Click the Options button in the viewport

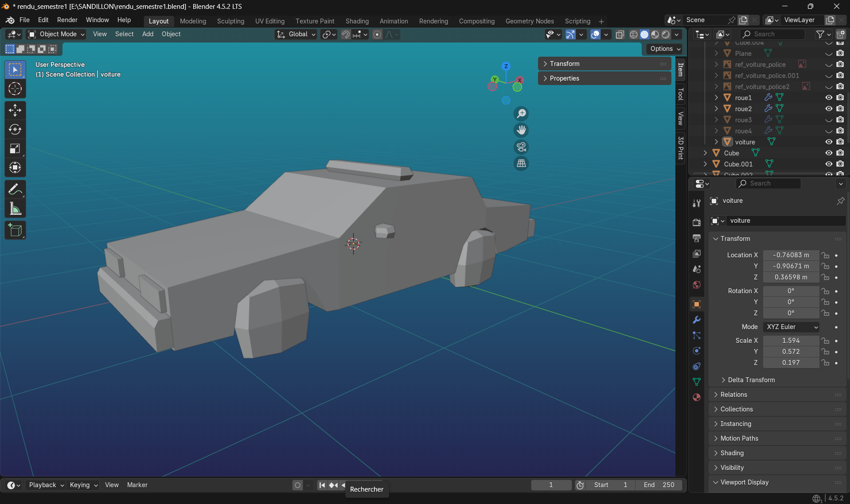tap(663, 49)
